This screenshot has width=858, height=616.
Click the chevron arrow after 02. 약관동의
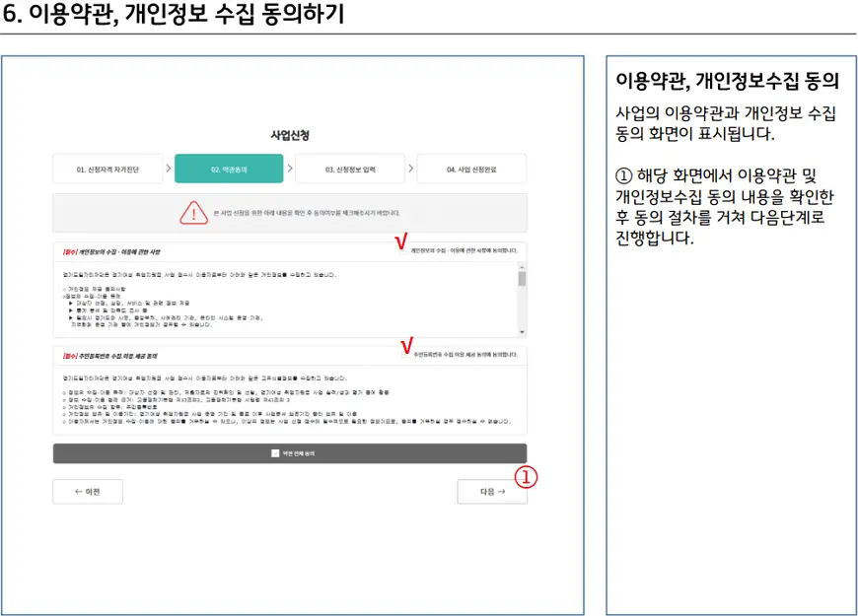(x=289, y=170)
